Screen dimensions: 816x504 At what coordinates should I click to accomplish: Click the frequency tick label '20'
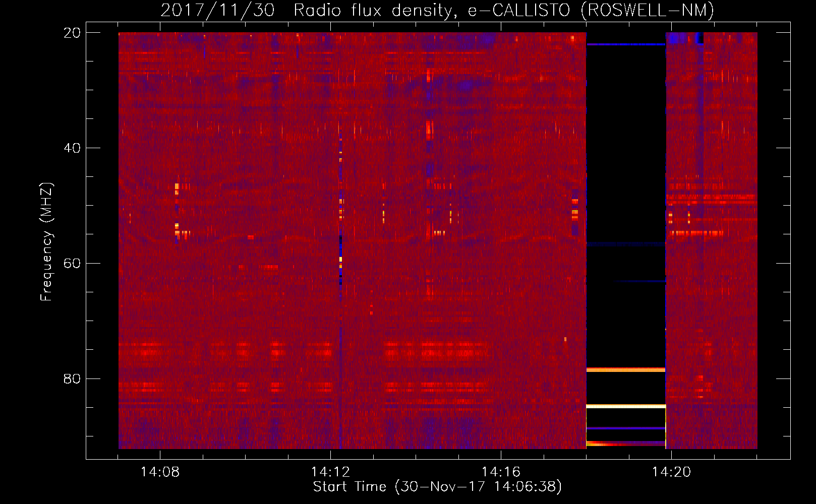[x=72, y=33]
